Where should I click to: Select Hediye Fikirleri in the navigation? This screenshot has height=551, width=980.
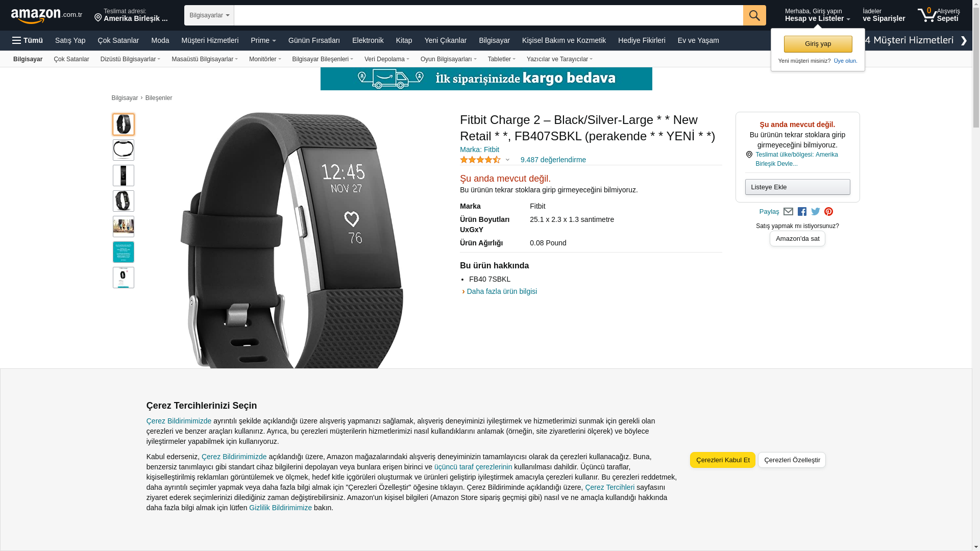(x=642, y=40)
